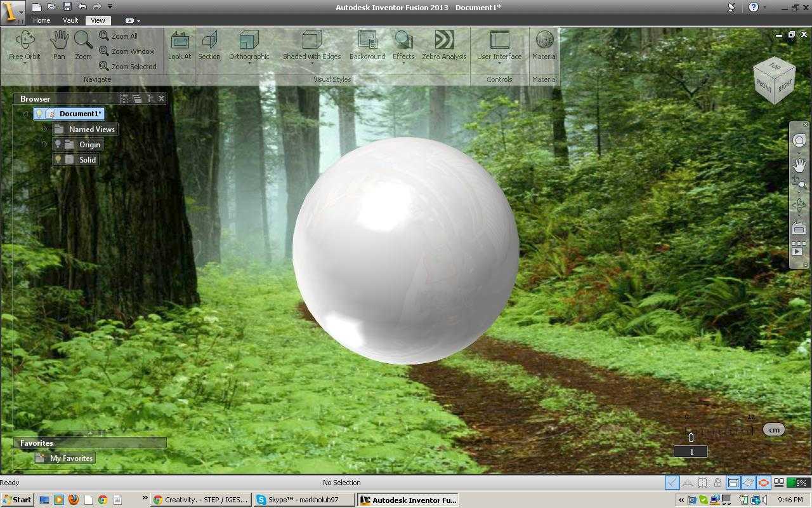Click the New document icon

[37, 7]
